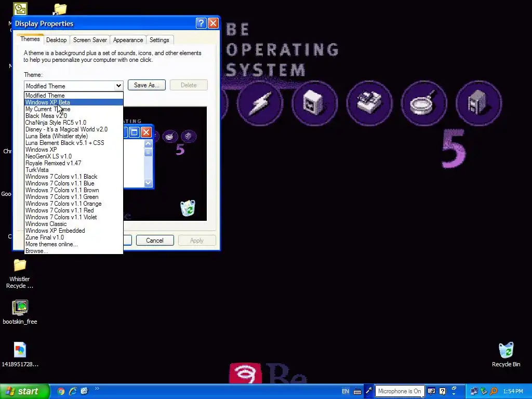Open the language bar options arrow

(454, 394)
